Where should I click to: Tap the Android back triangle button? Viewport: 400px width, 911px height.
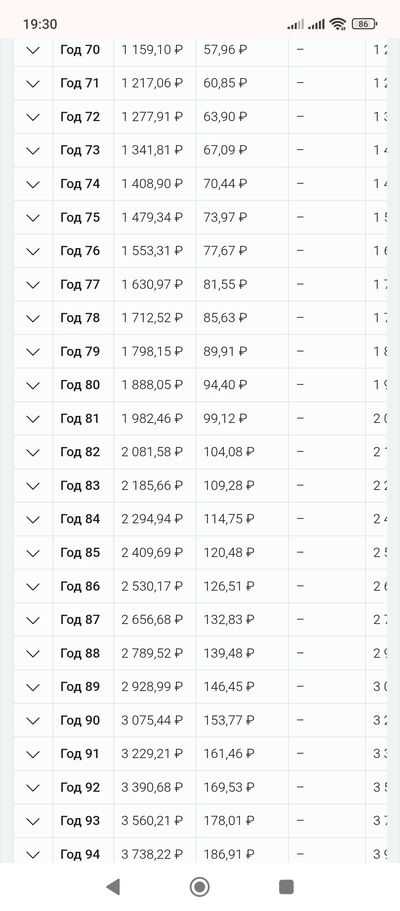coord(113,887)
